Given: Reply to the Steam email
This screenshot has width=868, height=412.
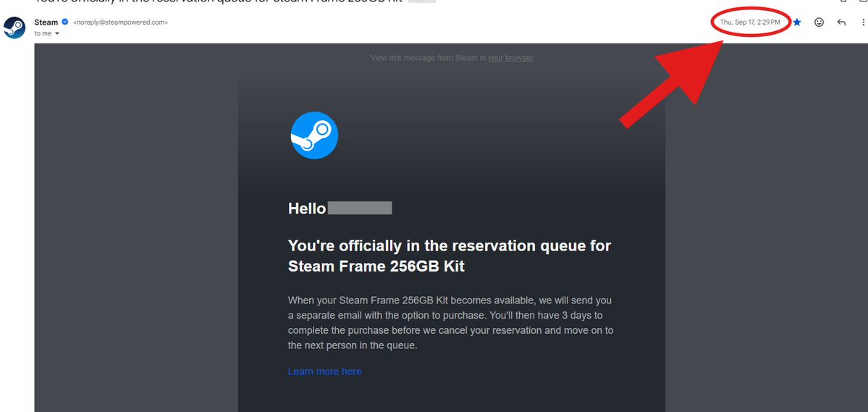Looking at the screenshot, I should tap(841, 22).
